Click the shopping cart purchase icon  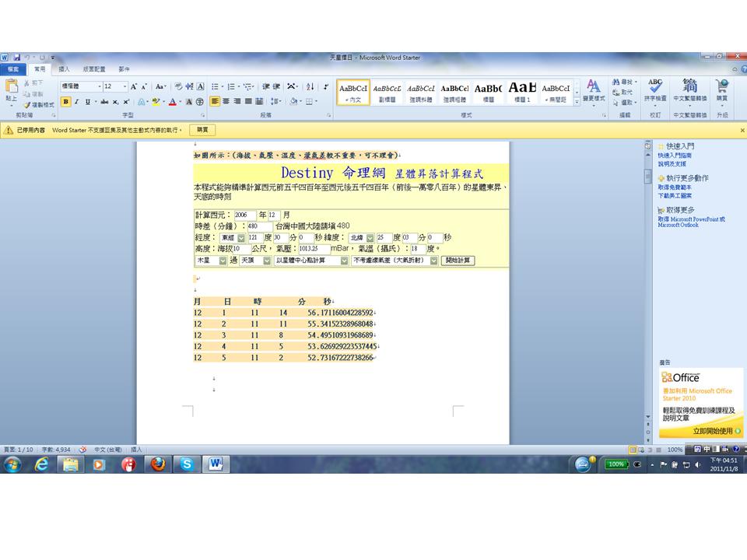pyautogui.click(x=722, y=89)
